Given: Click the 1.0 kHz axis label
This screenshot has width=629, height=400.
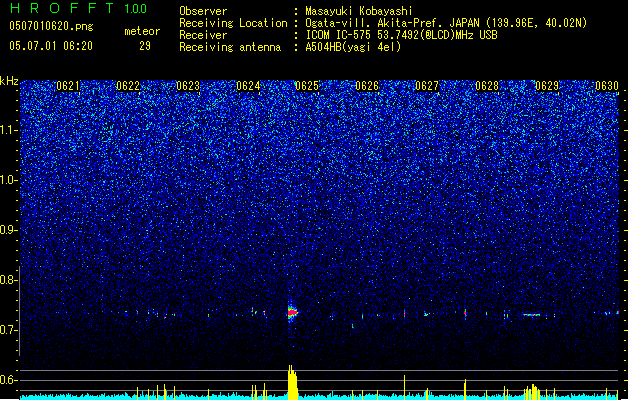Looking at the screenshot, I should click(x=9, y=180).
